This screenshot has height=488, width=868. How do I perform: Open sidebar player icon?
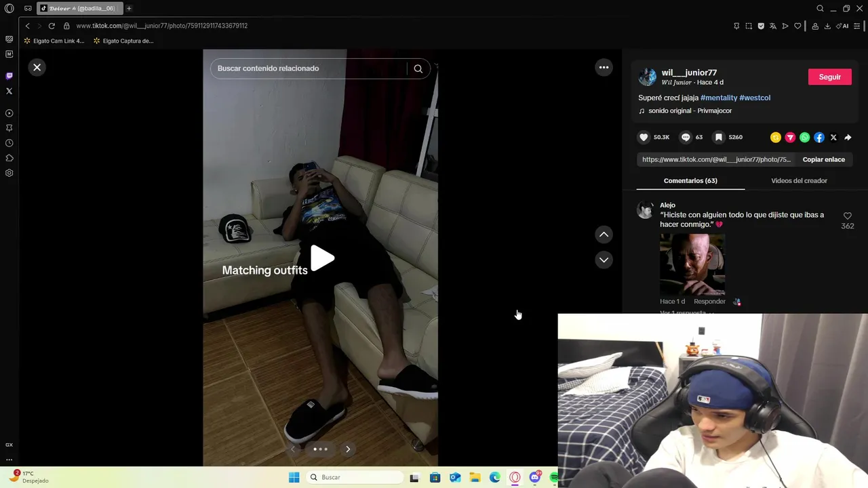(9, 113)
